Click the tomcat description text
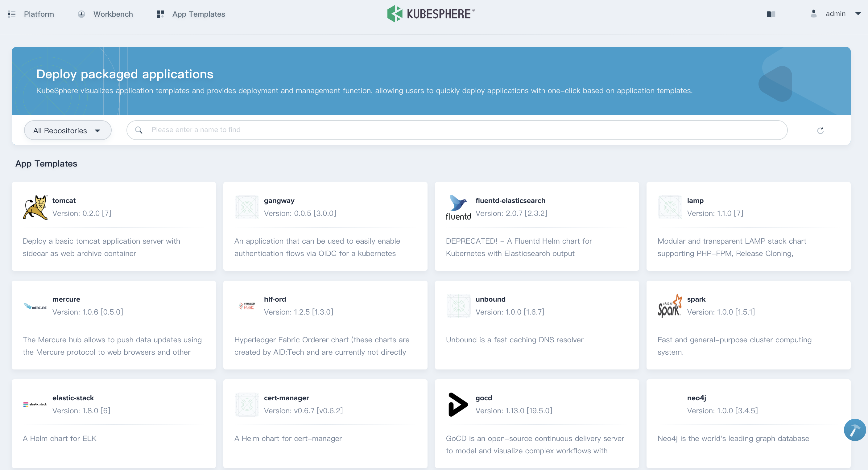Screen dimensions: 868x470 101,247
